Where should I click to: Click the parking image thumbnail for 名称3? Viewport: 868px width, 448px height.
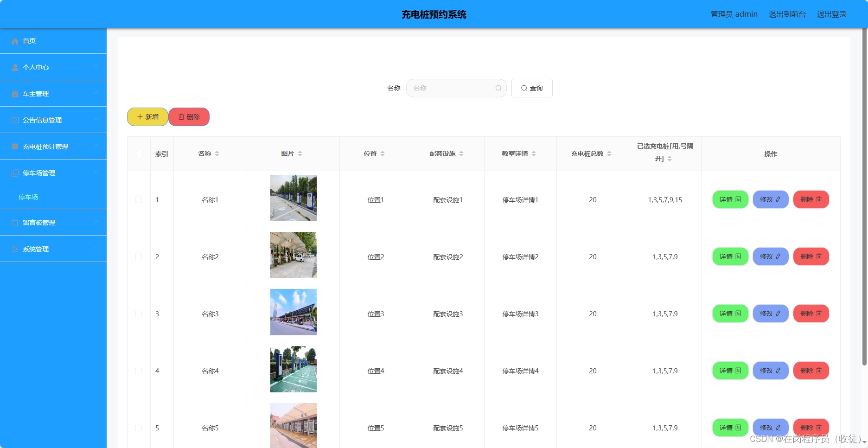point(294,312)
